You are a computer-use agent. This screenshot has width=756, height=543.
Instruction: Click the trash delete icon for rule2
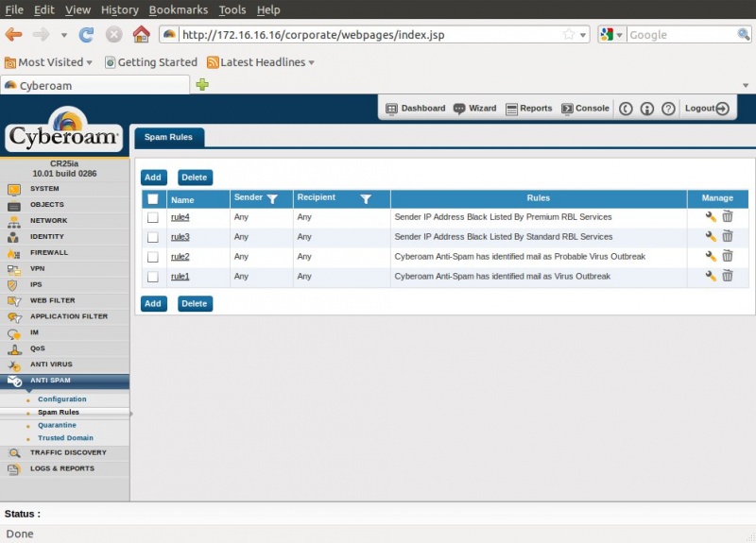728,256
